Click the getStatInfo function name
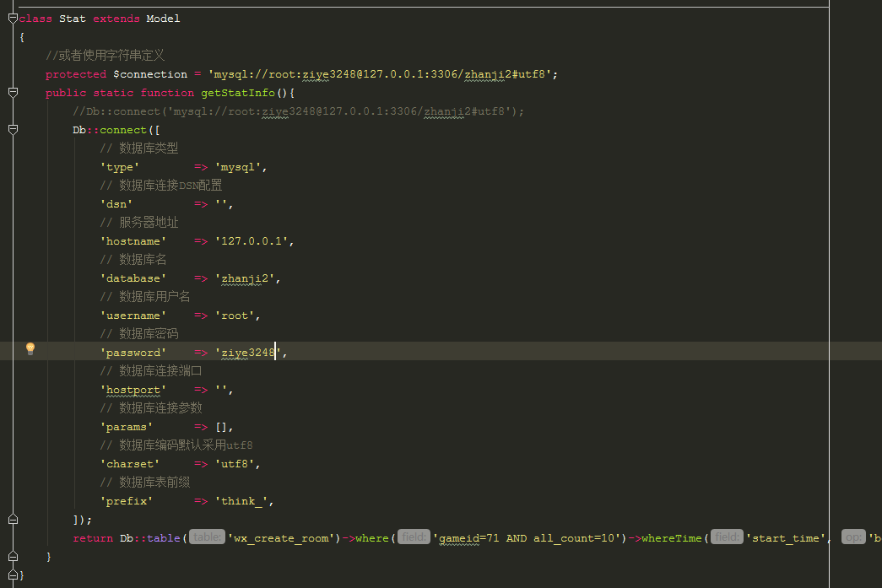This screenshot has width=882, height=588. [237, 93]
